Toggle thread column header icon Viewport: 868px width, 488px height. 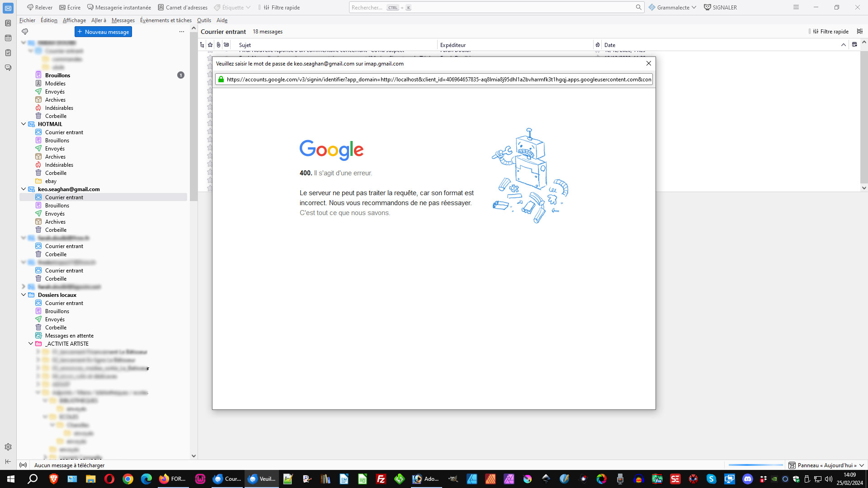pos(202,45)
